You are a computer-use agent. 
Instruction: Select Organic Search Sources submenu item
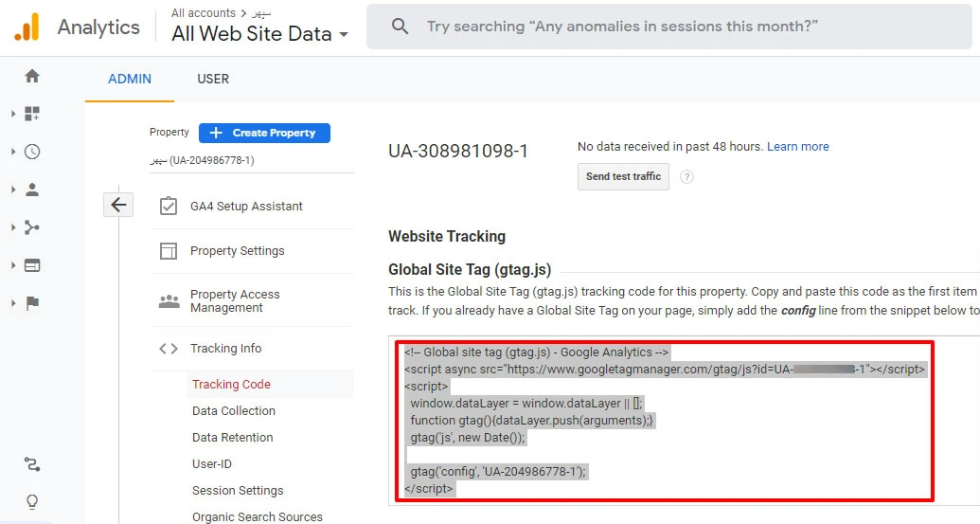click(258, 517)
